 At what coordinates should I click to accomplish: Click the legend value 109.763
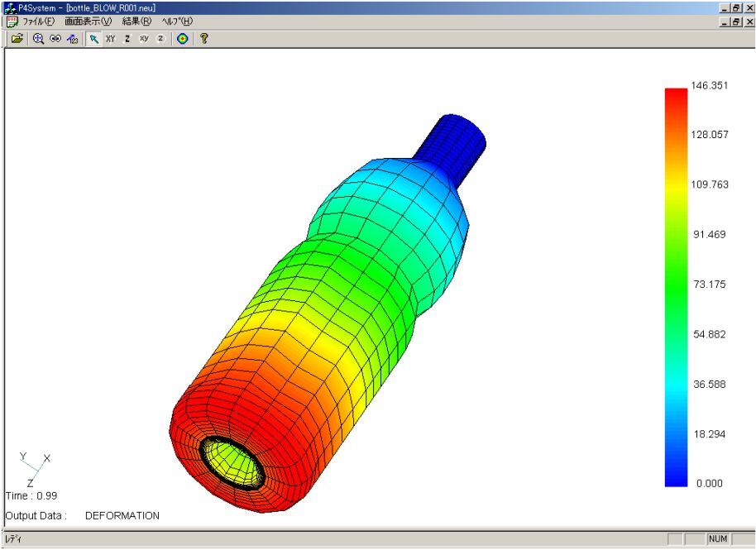coord(709,184)
